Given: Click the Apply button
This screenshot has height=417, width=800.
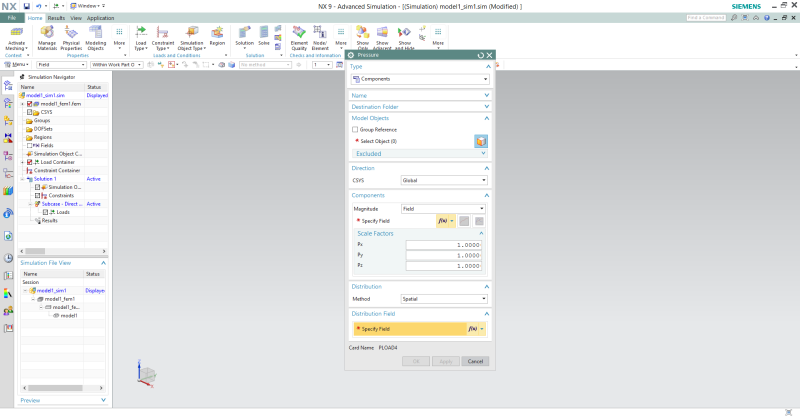Looking at the screenshot, I should (445, 361).
